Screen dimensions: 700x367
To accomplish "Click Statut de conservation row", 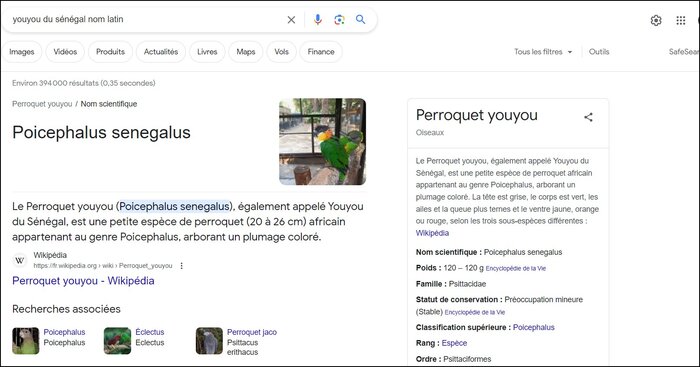I will (499, 306).
